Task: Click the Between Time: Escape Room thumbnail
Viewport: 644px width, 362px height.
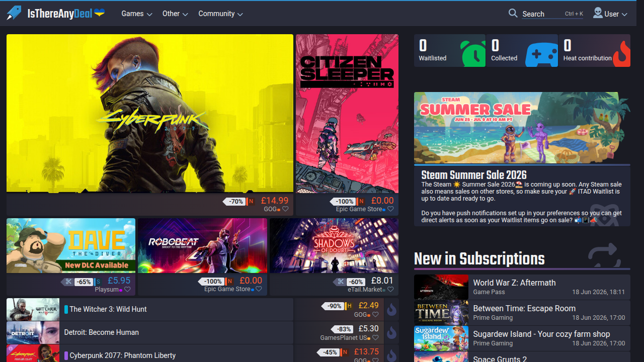Action: (441, 313)
